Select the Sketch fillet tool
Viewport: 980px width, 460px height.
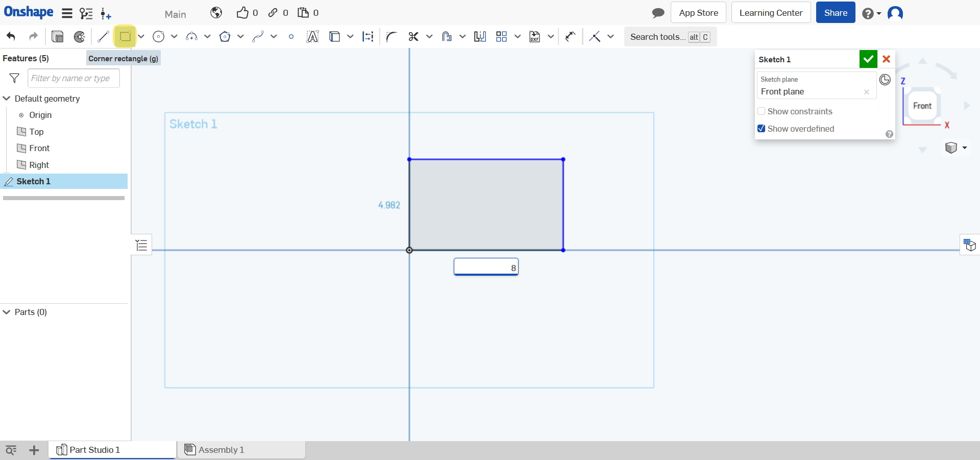(391, 37)
